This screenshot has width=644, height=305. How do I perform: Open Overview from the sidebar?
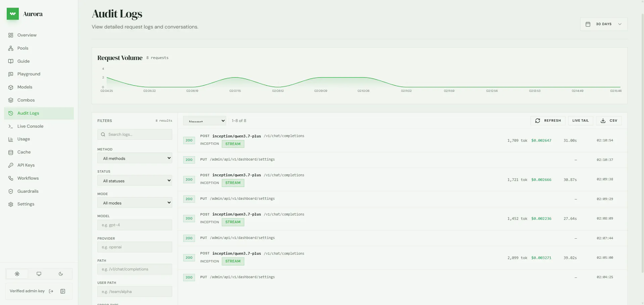39,35
